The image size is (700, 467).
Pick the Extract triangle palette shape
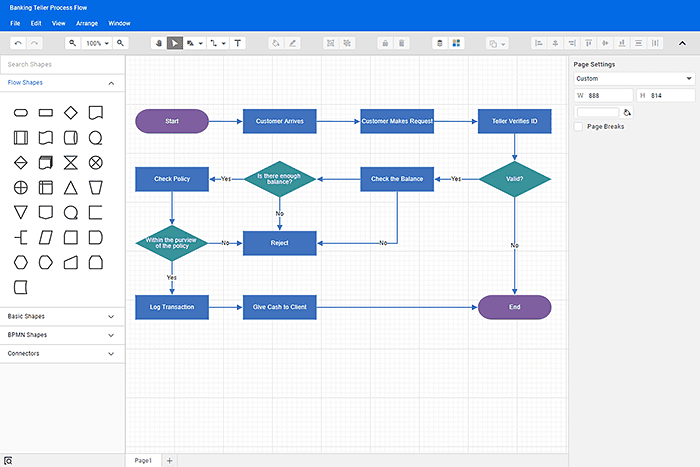point(71,188)
